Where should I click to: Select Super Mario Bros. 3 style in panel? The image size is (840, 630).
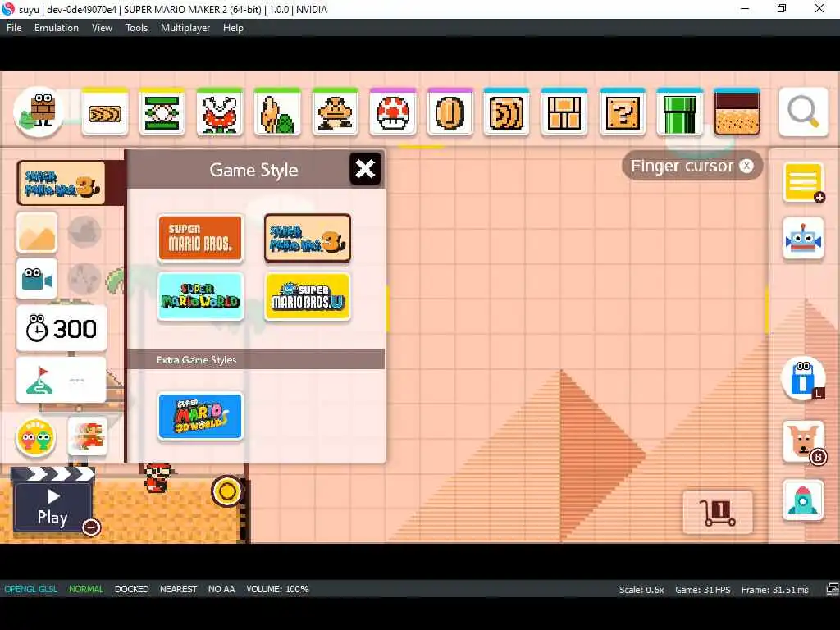coord(308,239)
